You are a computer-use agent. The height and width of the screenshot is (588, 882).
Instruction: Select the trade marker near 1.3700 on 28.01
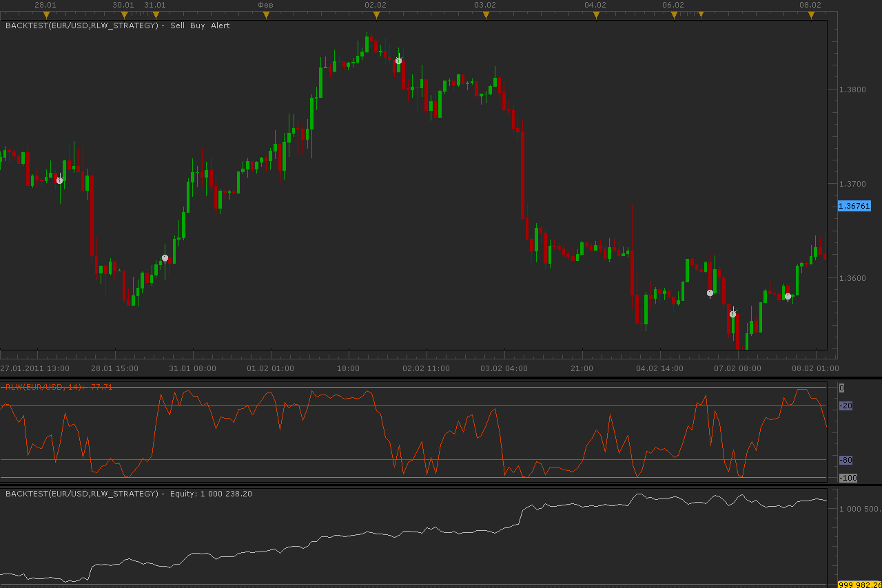click(x=60, y=180)
